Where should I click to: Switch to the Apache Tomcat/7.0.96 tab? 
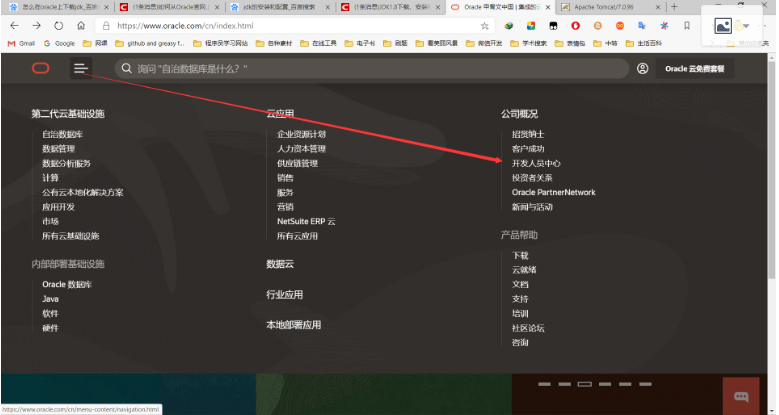pos(611,7)
